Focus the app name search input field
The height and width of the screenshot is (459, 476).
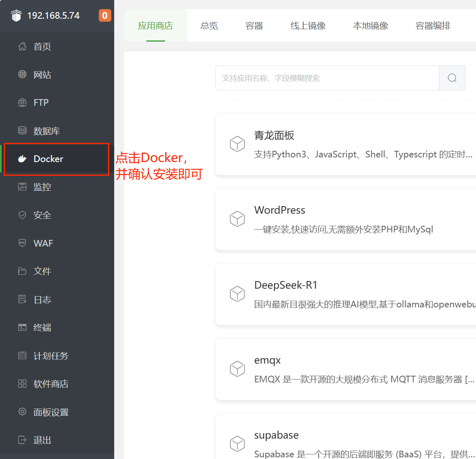click(x=327, y=78)
